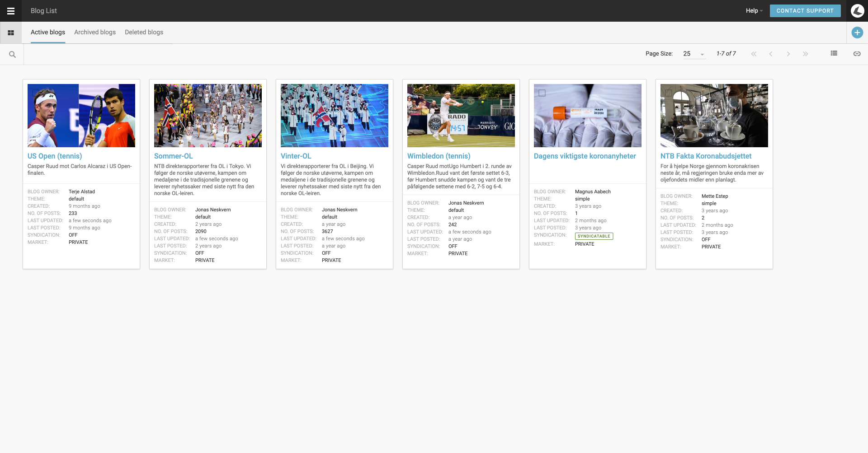Switch to the Deleted blogs tab
This screenshot has width=868, height=453.
[x=144, y=32]
